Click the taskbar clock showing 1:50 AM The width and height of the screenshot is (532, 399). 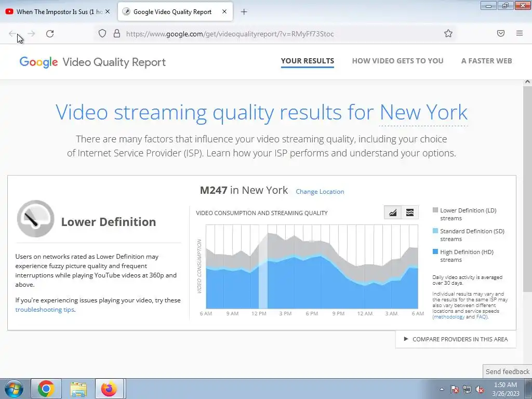(x=506, y=389)
